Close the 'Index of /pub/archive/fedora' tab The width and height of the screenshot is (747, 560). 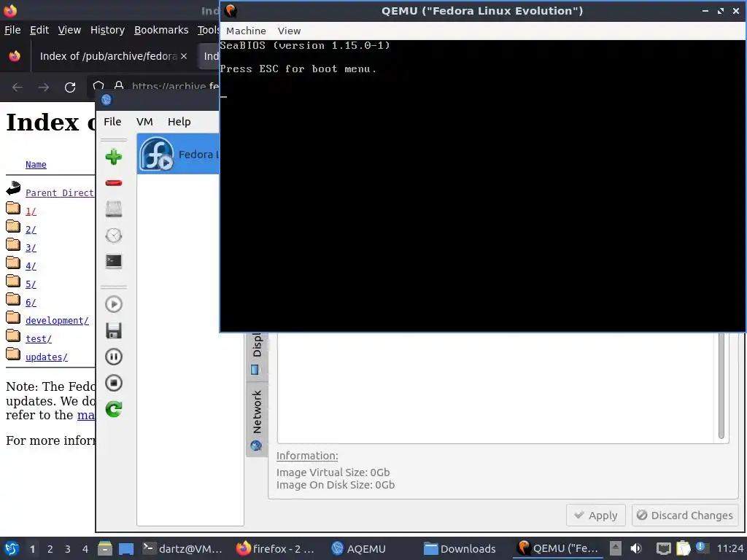[x=184, y=56]
